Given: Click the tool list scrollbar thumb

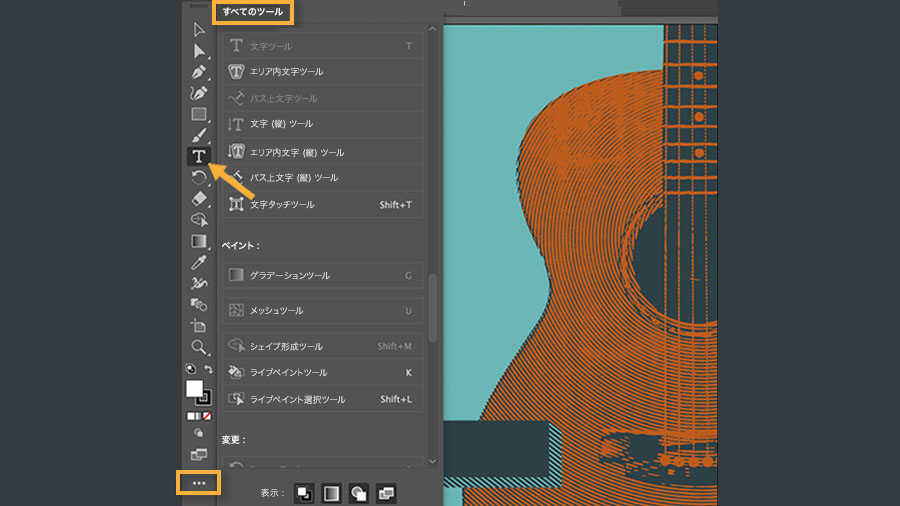Looking at the screenshot, I should (432, 308).
